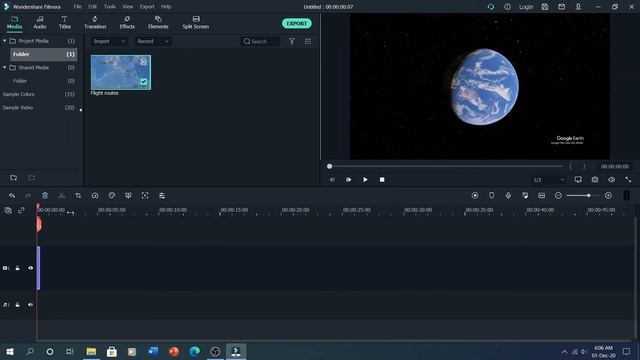640x360 pixels.
Task: Take a snapshot with camera icon
Action: click(595, 180)
